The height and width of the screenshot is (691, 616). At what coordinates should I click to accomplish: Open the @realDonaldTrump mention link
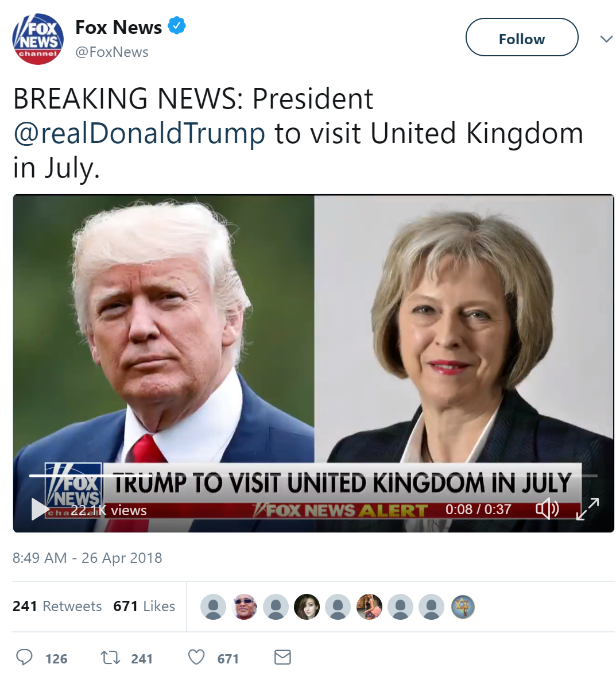139,133
